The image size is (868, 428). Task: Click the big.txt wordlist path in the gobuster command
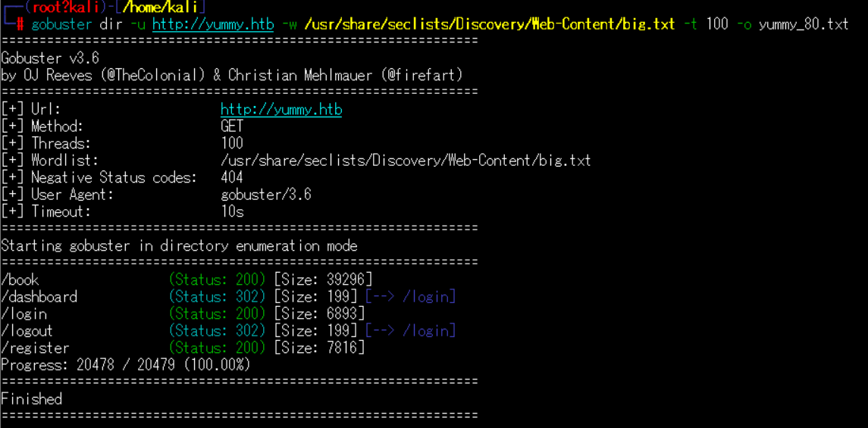pyautogui.click(x=489, y=24)
